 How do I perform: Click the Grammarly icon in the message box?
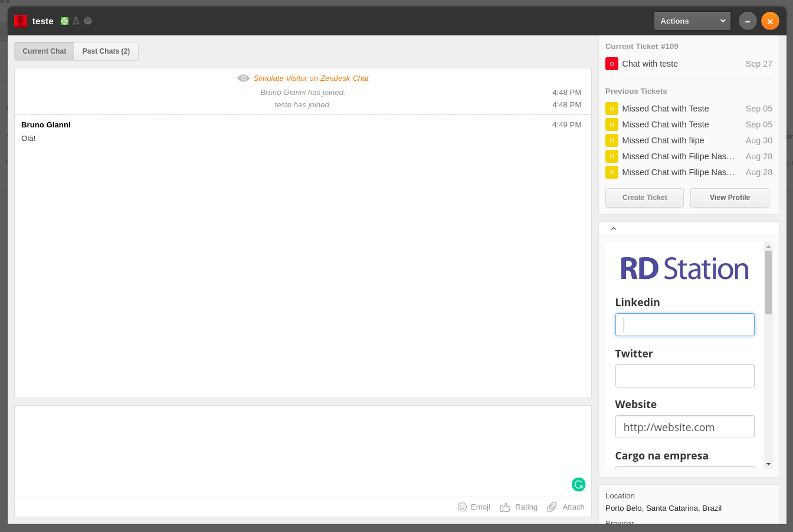578,484
